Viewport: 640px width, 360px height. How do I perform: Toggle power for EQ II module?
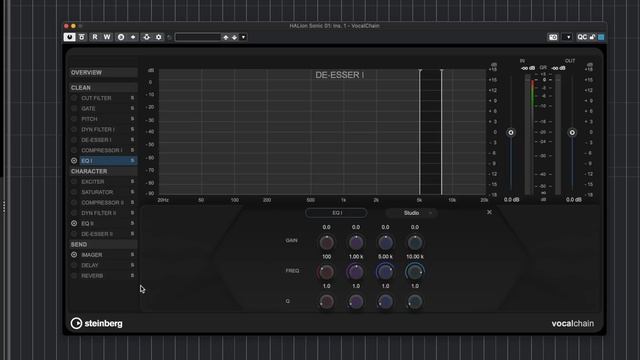point(74,224)
